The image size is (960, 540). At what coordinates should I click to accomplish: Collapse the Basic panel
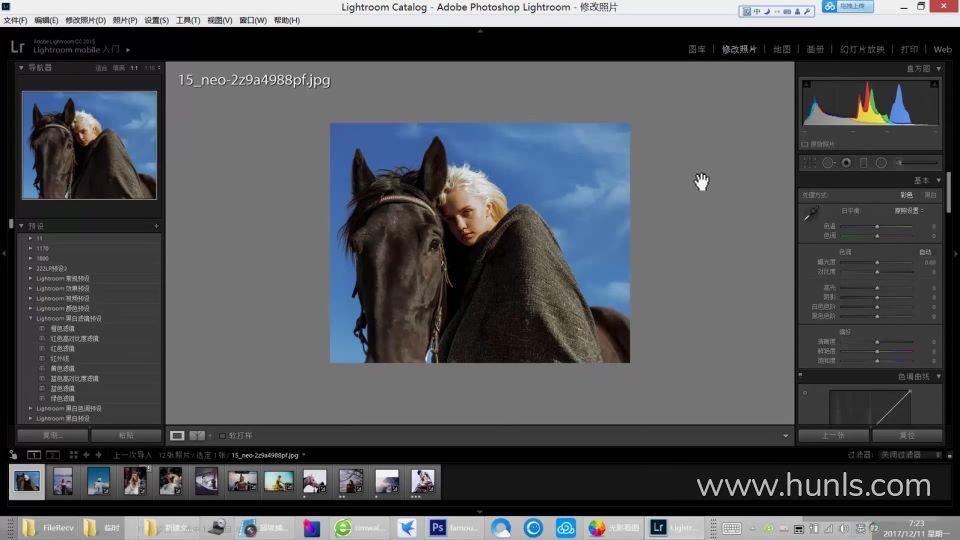tap(939, 181)
